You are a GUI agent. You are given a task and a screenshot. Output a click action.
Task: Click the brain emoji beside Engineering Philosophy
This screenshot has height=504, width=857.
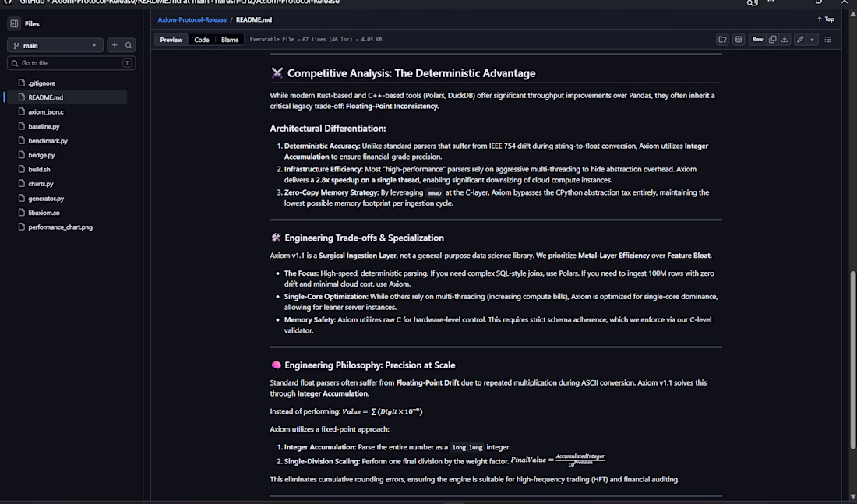[x=276, y=365]
